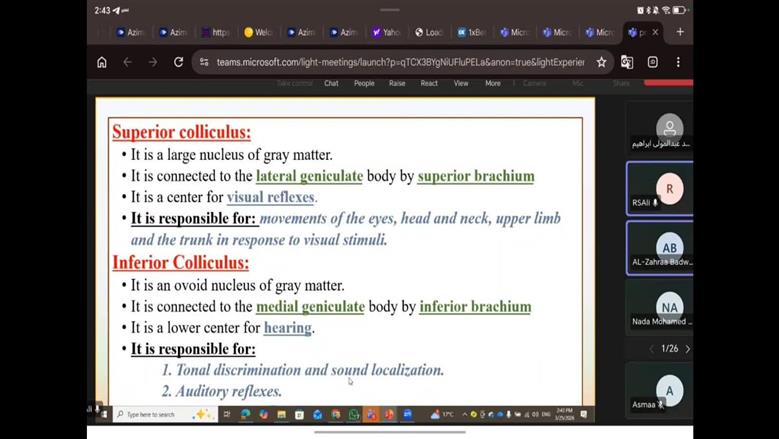This screenshot has height=439, width=779.
Task: Switch to the 'http' browser tab
Action: click(x=215, y=32)
